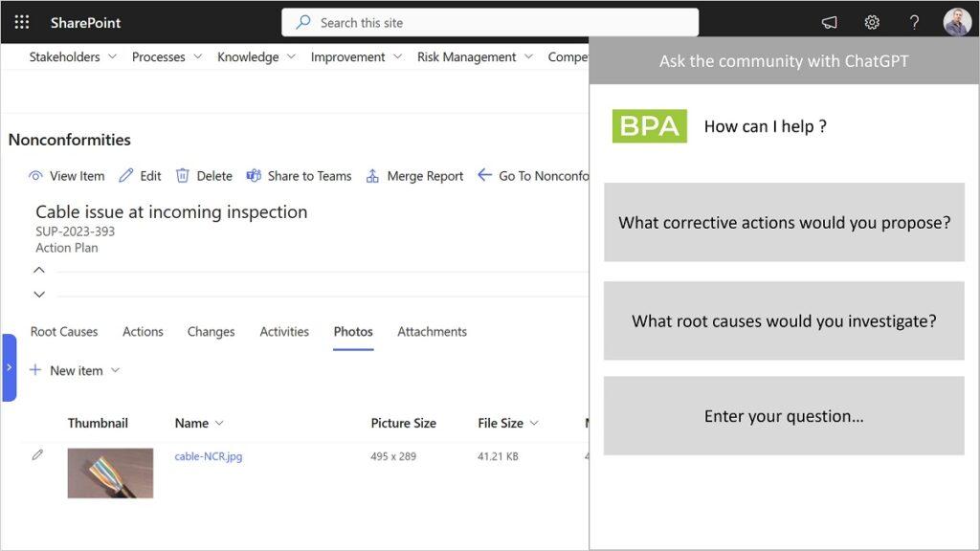
Task: Click the Enter your question field
Action: pyautogui.click(x=784, y=416)
